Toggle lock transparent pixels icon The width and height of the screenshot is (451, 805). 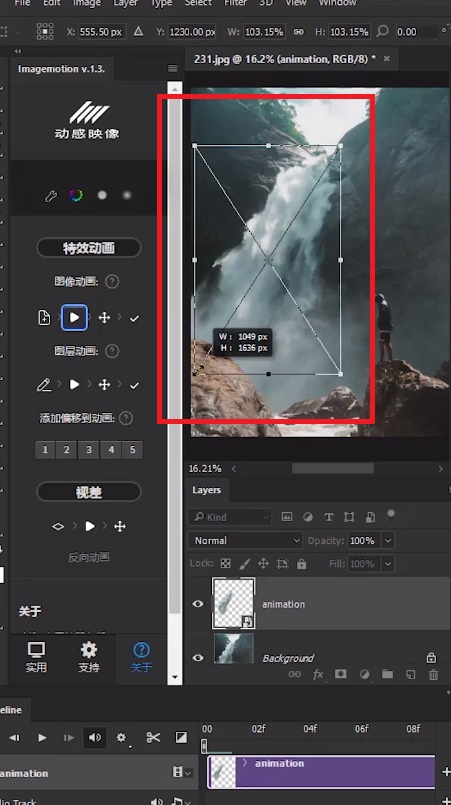(226, 564)
